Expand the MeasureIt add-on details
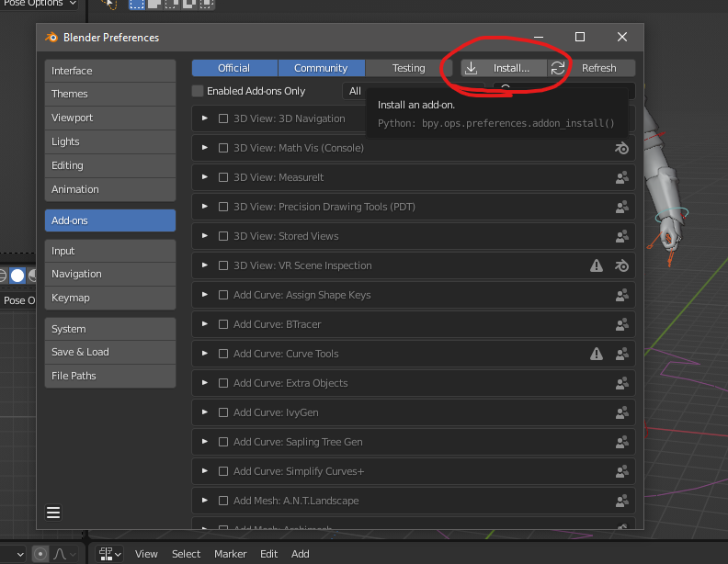 tap(204, 177)
